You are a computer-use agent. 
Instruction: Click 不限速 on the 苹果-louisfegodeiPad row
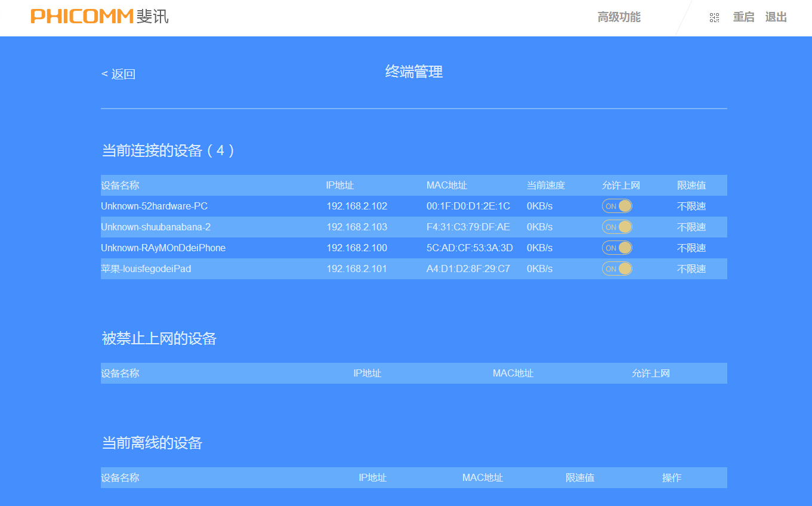pos(691,269)
